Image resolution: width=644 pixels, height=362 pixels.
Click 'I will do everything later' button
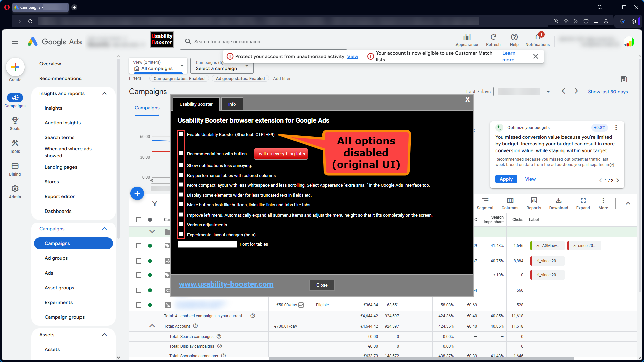click(x=281, y=154)
